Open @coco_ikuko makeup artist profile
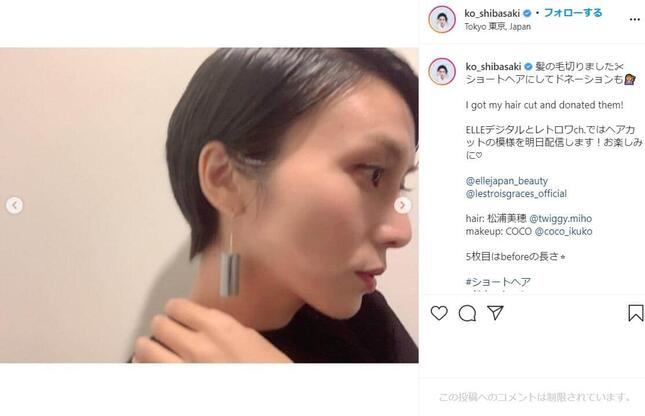 564,231
